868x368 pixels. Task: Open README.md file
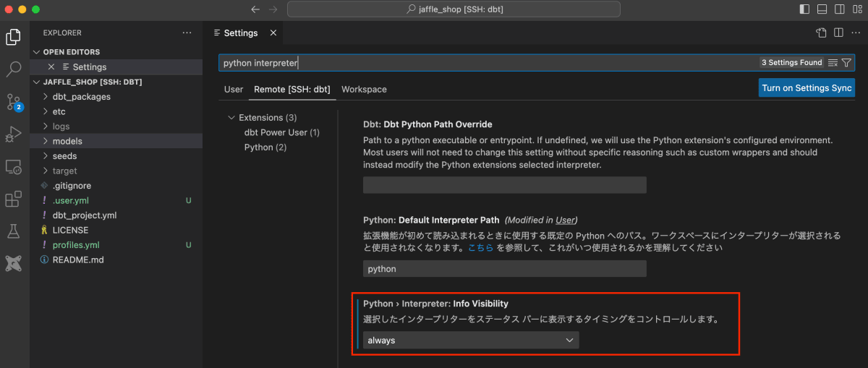pos(116,260)
